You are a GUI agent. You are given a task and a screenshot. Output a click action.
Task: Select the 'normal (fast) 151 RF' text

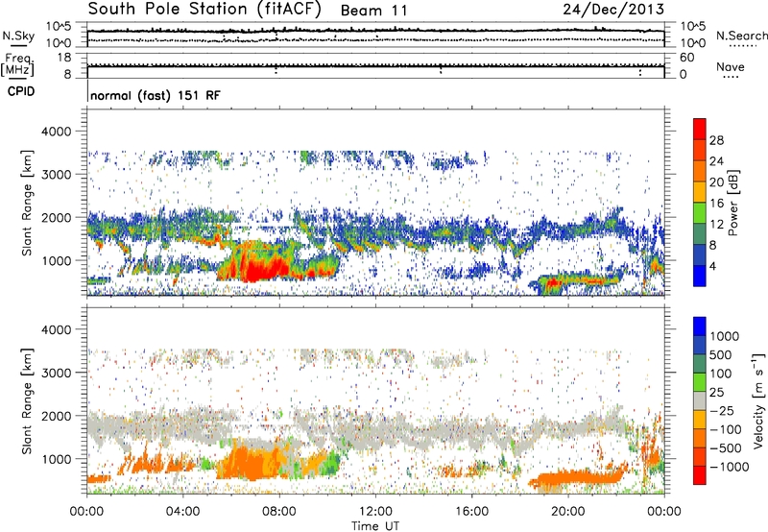coord(156,95)
